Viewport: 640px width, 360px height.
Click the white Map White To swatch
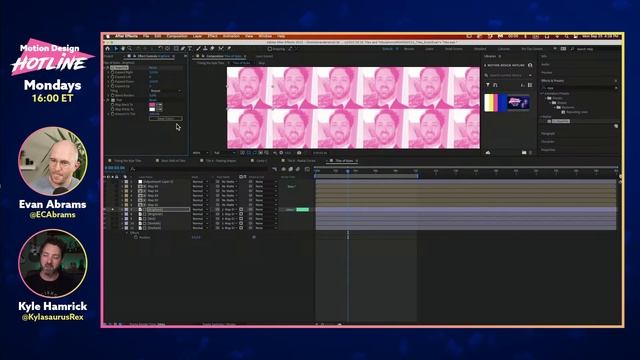(152, 109)
